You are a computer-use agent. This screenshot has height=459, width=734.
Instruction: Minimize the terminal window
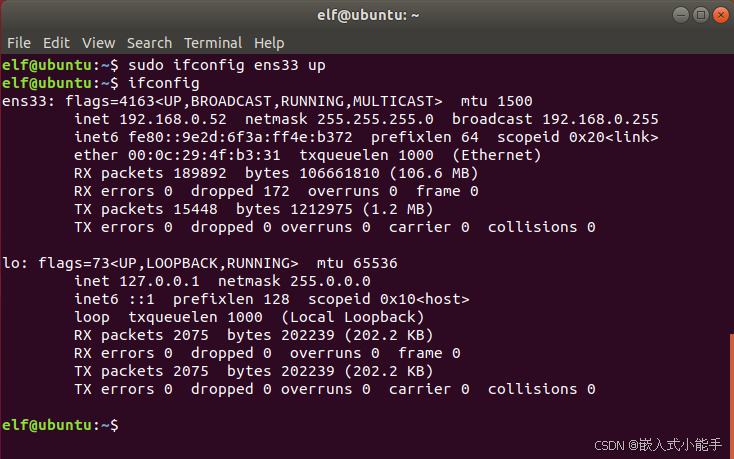(681, 15)
